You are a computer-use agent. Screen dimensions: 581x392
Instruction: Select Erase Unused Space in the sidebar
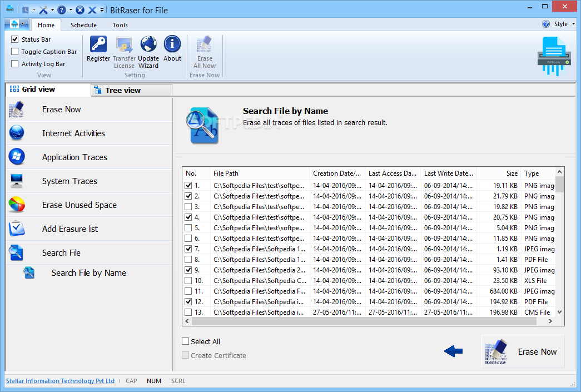pos(90,205)
